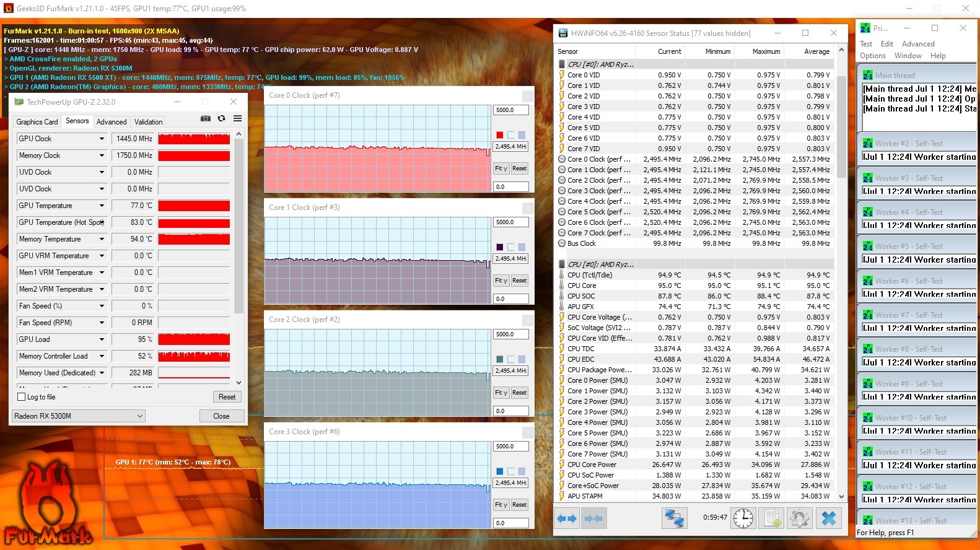Click CPU (Tctl/Tdie) thermometer icon
Screen dimensions: 980x550
[x=562, y=275]
